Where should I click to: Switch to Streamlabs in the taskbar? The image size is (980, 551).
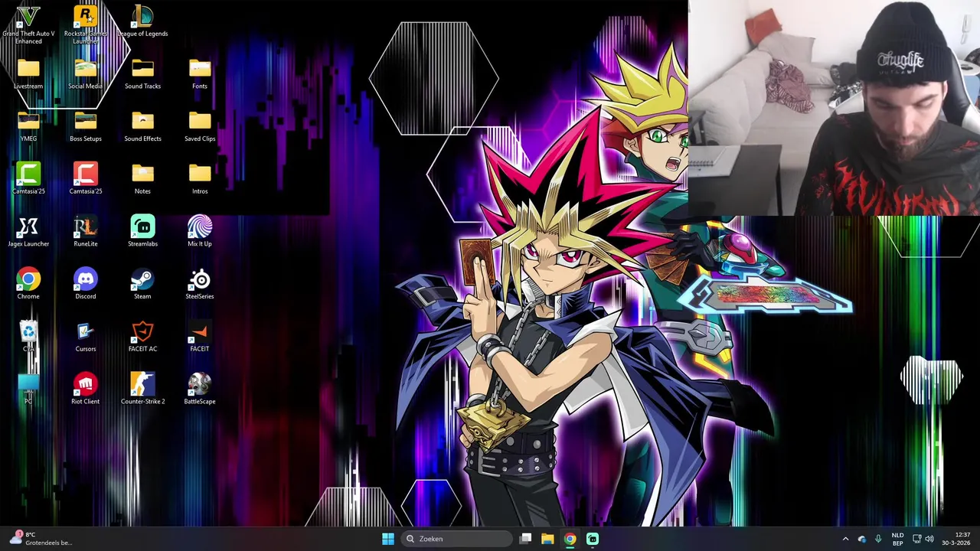(592, 539)
